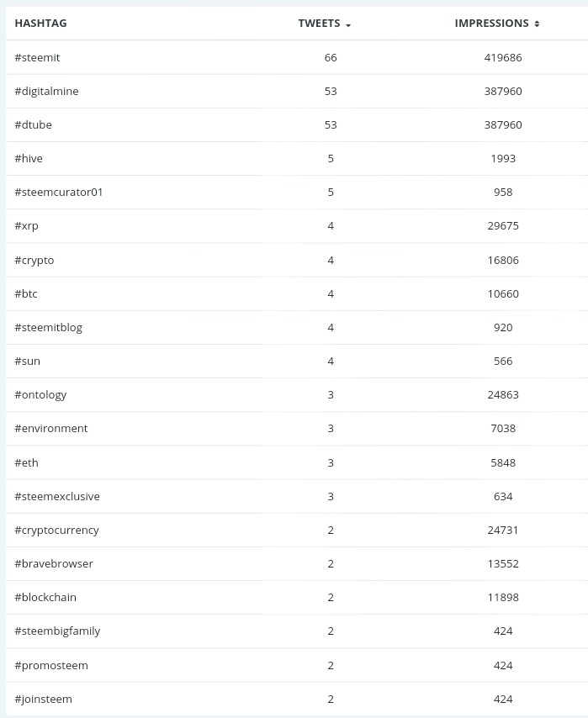Click the #ontology hashtag
This screenshot has height=718, width=588.
pos(40,395)
